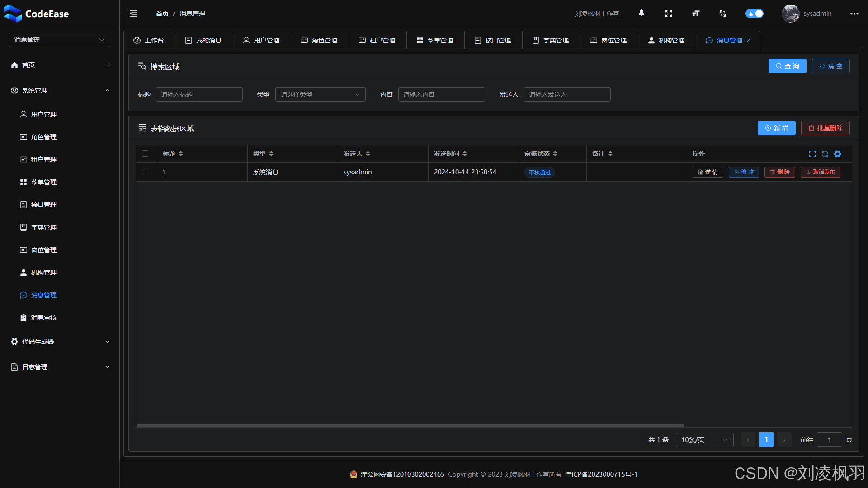This screenshot has width=868, height=488.
Task: Check the select-all header checkbox
Action: tap(145, 154)
